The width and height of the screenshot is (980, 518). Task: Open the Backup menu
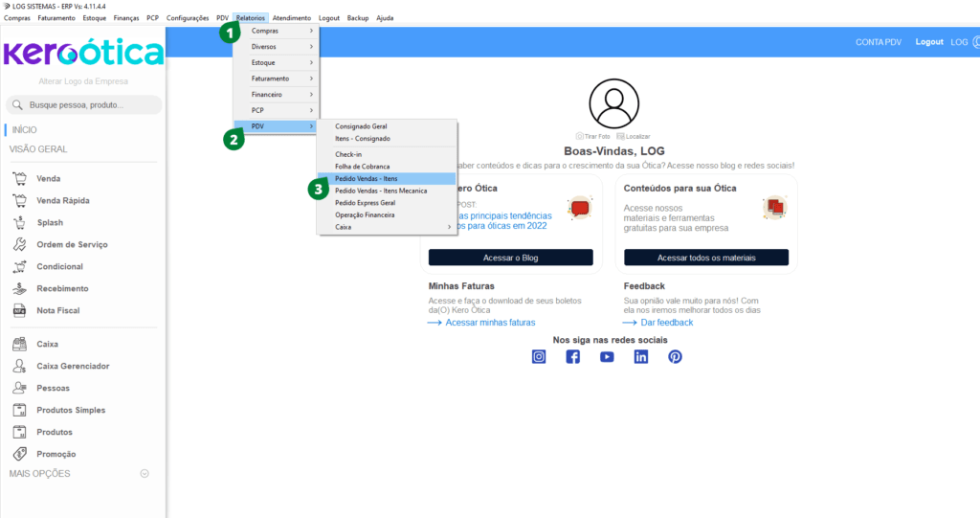pyautogui.click(x=358, y=18)
